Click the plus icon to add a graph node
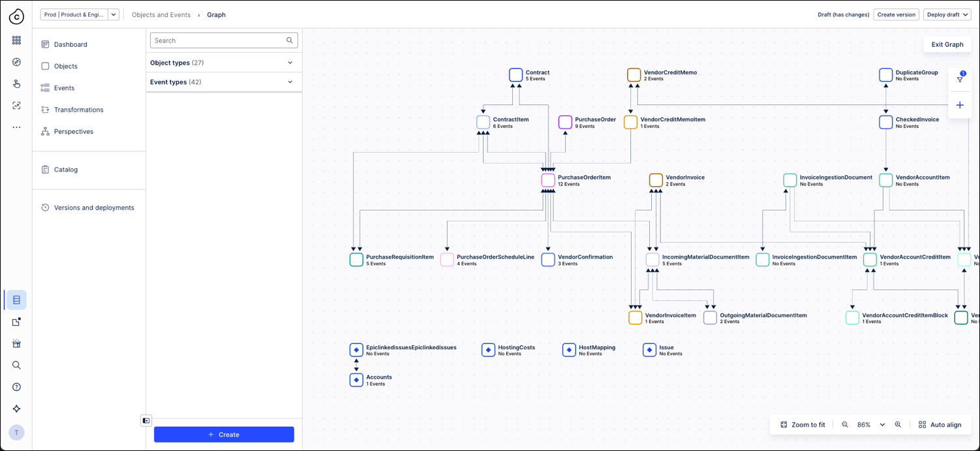The width and height of the screenshot is (980, 451). coord(960,104)
